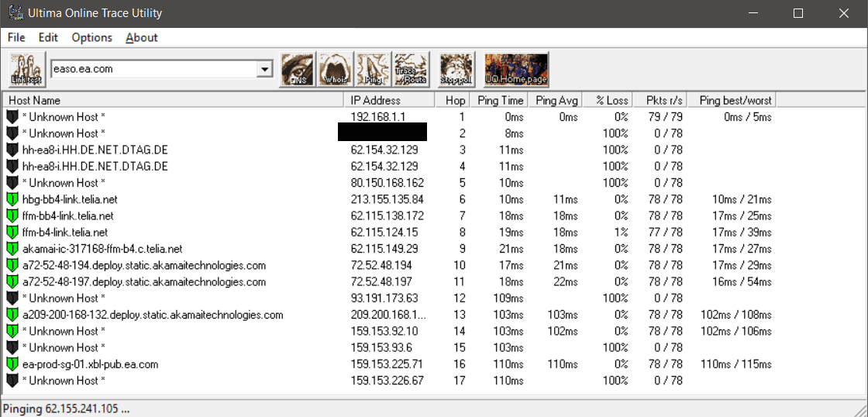
Task: Click the Link test toolbar button
Action: pyautogui.click(x=27, y=69)
